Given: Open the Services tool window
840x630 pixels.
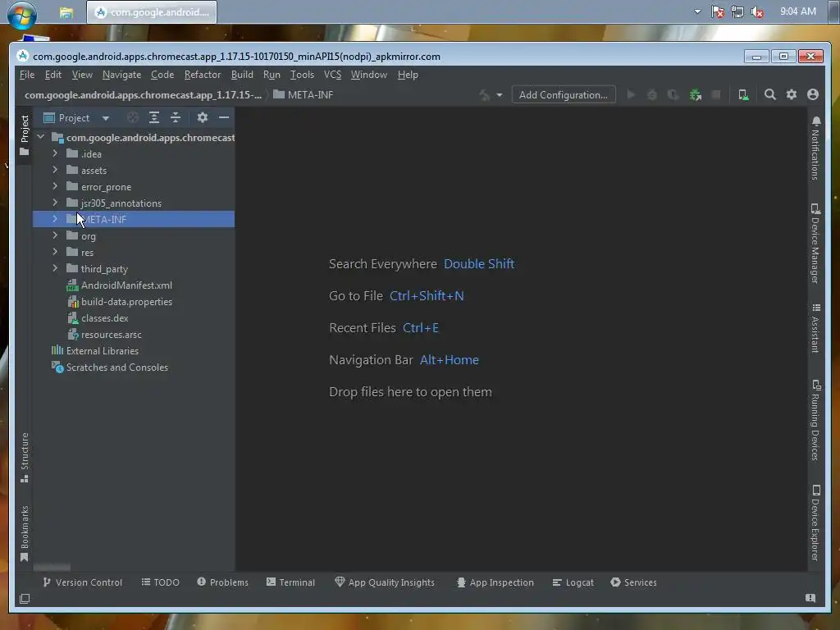Looking at the screenshot, I should tap(633, 582).
